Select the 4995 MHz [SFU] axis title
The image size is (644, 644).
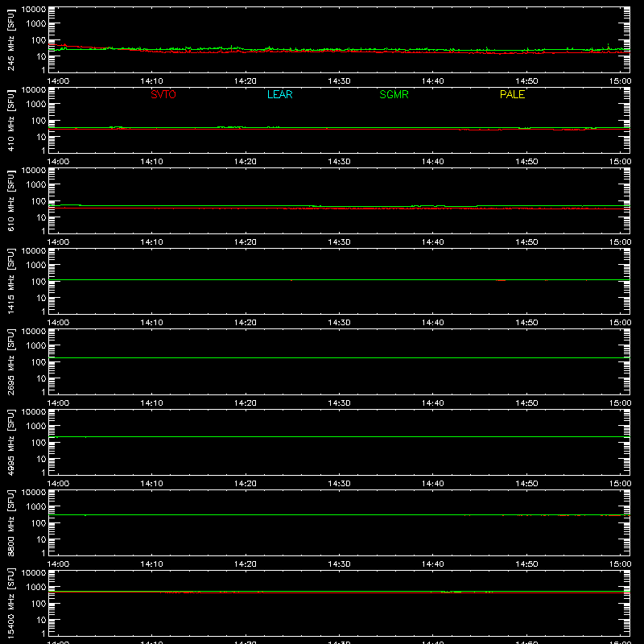coord(10,442)
